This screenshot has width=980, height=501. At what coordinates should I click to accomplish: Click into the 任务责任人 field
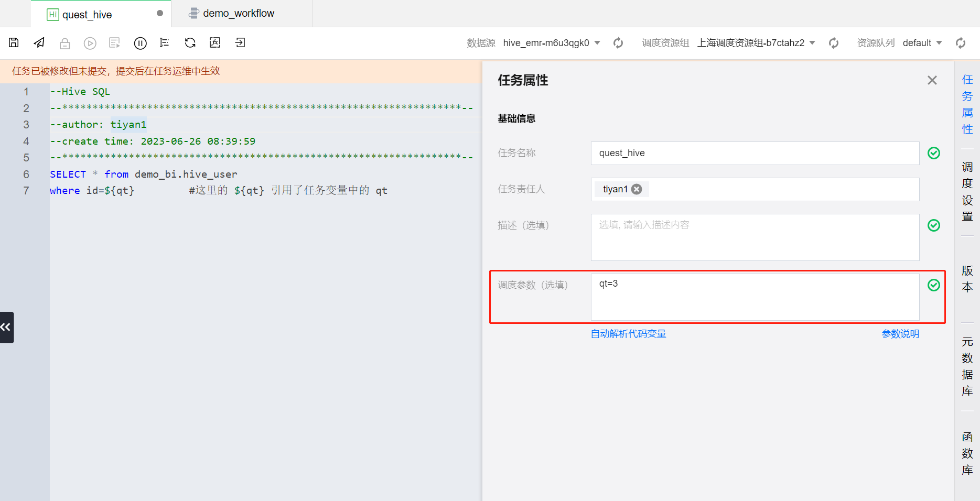pyautogui.click(x=755, y=189)
